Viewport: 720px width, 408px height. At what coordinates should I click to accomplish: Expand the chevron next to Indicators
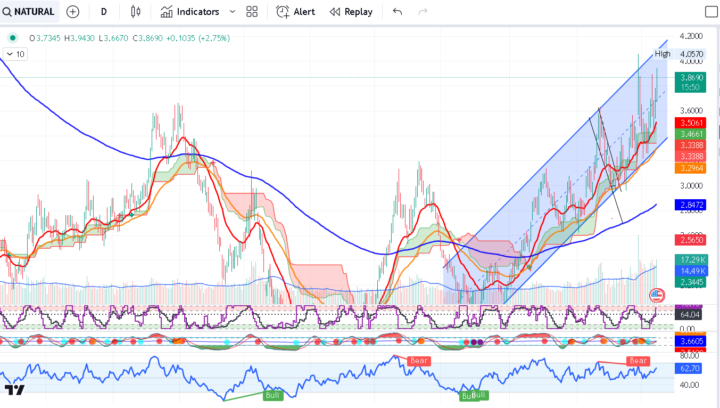click(x=232, y=12)
